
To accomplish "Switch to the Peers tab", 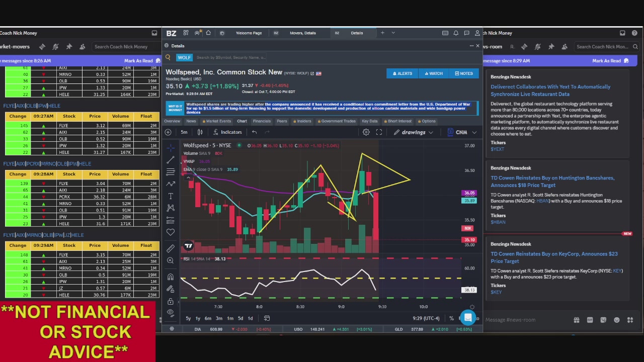I will [282, 121].
